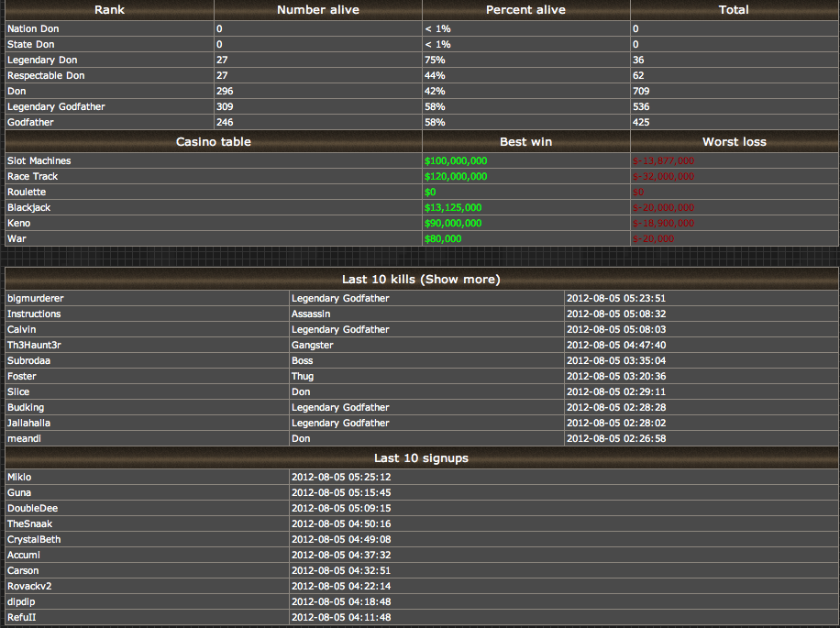This screenshot has width=840, height=628.
Task: Click the Subrodaa player name
Action: pyautogui.click(x=28, y=360)
